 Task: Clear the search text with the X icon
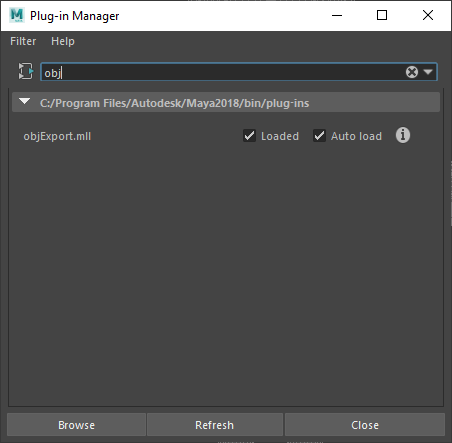click(x=412, y=72)
